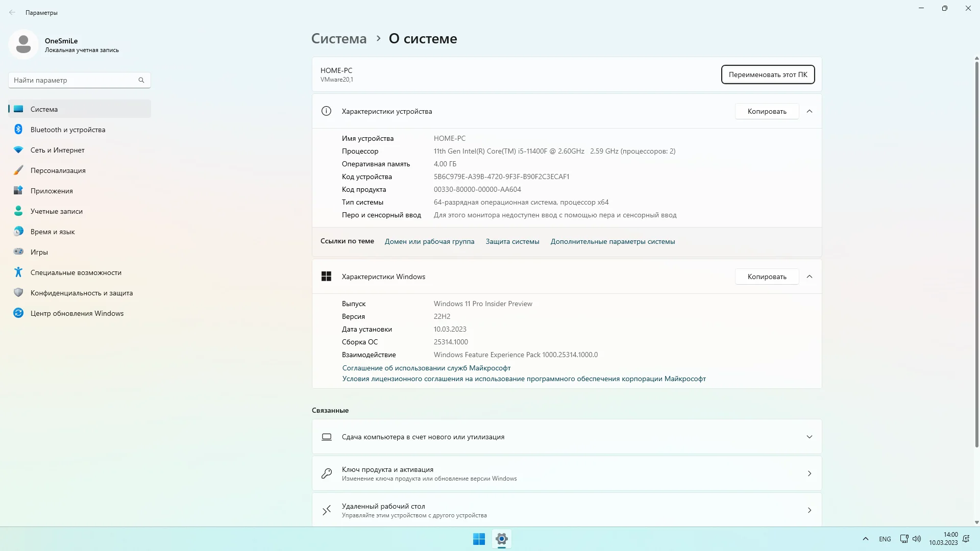This screenshot has width=980, height=551.
Task: Go to Accounts settings category
Action: click(x=56, y=211)
